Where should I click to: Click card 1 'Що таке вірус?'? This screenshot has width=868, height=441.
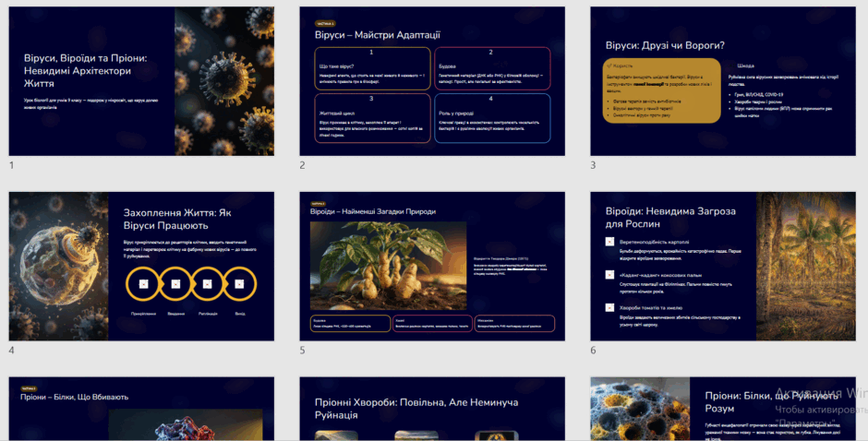(372, 68)
